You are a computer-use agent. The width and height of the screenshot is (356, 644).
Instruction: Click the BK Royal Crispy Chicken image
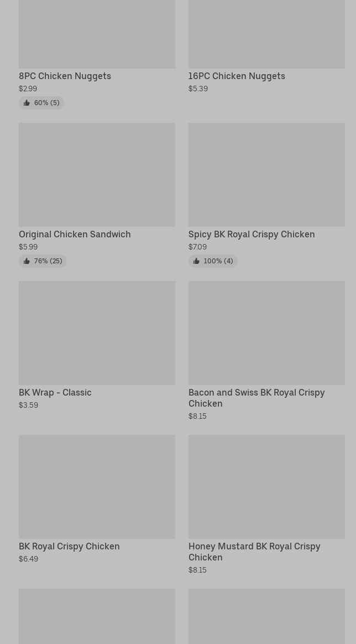tap(97, 486)
